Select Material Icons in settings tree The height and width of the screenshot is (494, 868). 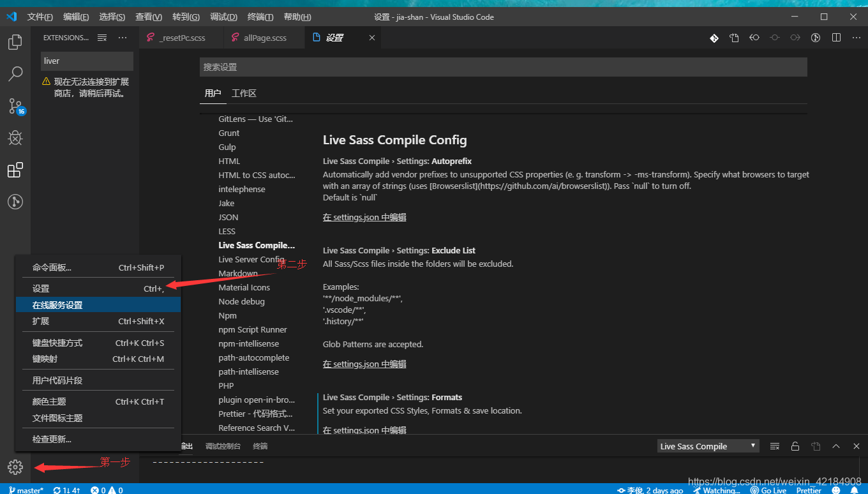pos(244,287)
